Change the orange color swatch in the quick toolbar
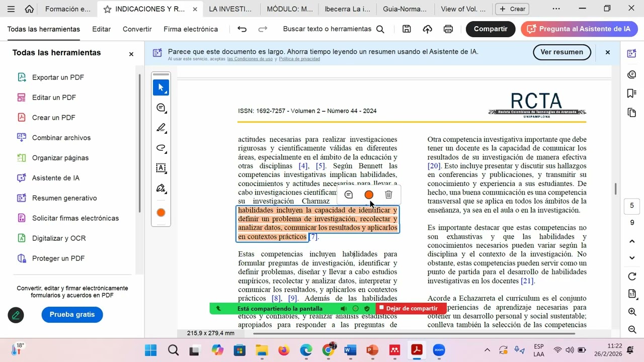The width and height of the screenshot is (644, 362). [x=161, y=213]
